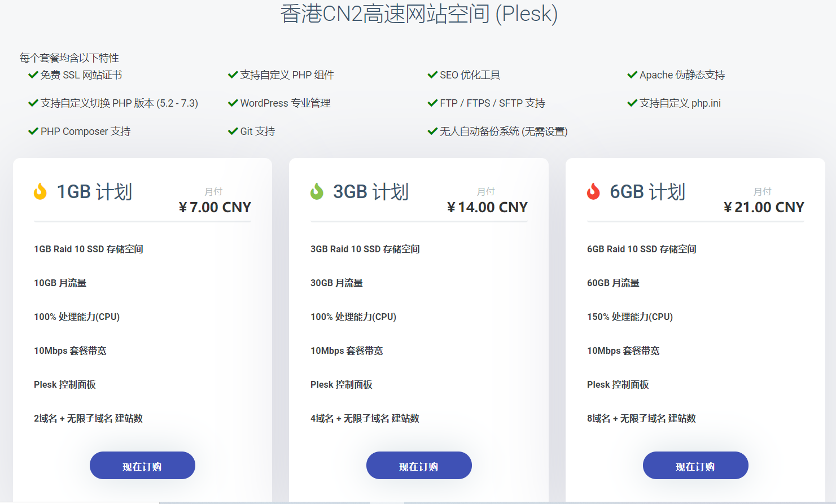
Task: Order the 3GB plan with 现在订购
Action: tap(419, 466)
